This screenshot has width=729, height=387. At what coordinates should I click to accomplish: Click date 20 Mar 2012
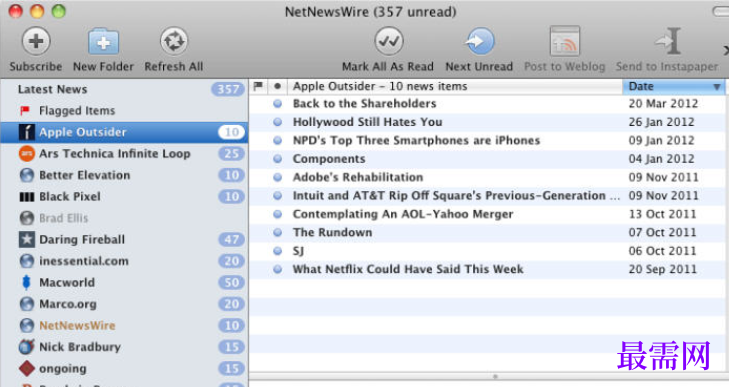coord(663,104)
